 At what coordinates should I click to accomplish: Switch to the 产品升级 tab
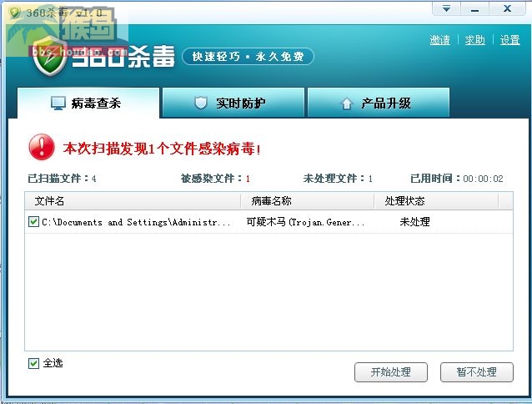[x=379, y=103]
